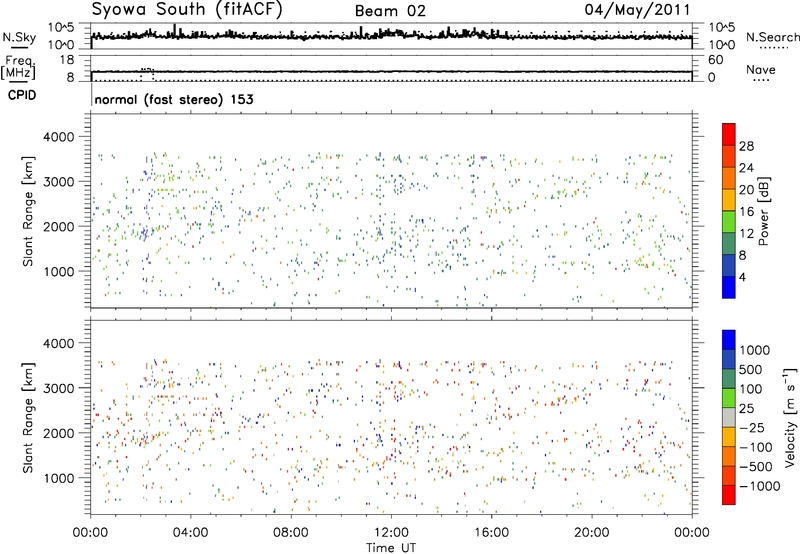Click the '12:00' time tick label
The height and width of the screenshot is (554, 800).
pos(391,533)
